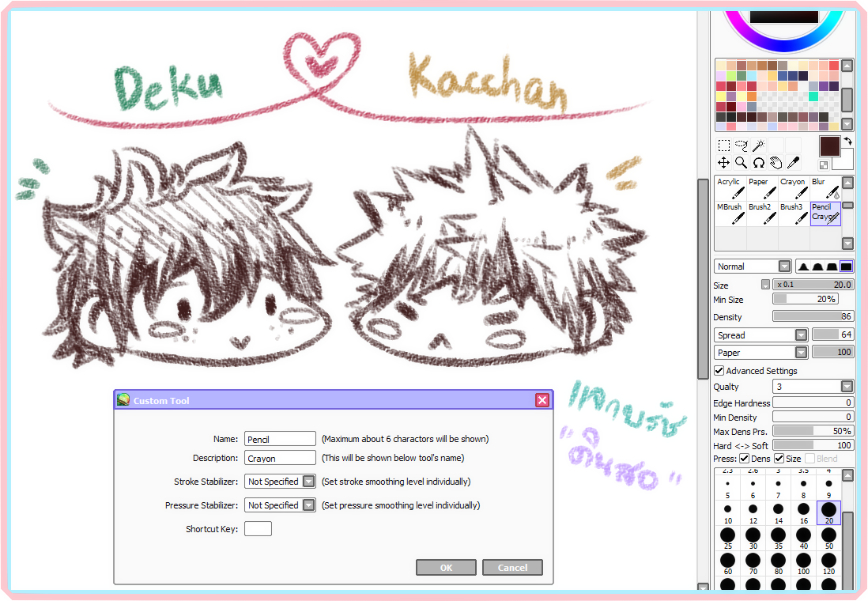Toggle the Press Dens checkbox

pyautogui.click(x=745, y=459)
